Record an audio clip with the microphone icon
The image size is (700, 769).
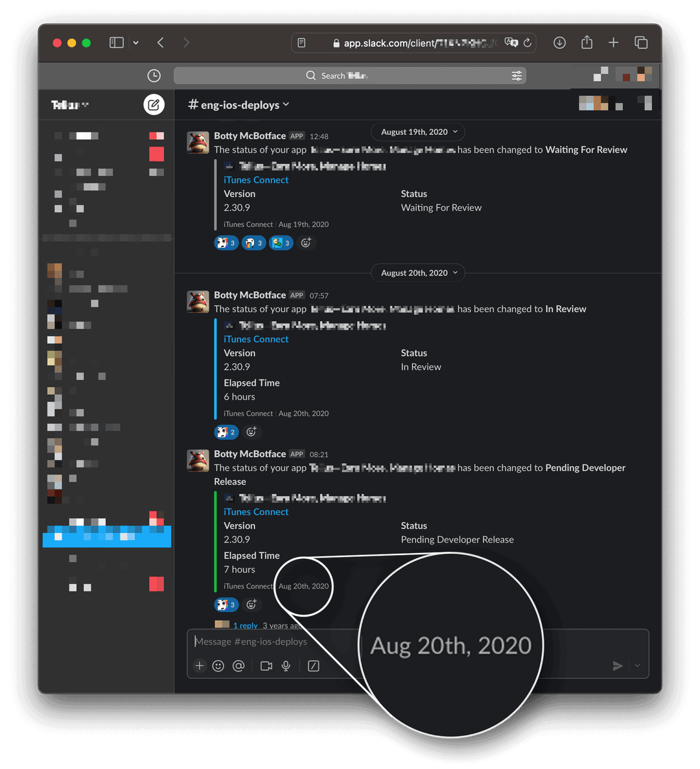(286, 665)
